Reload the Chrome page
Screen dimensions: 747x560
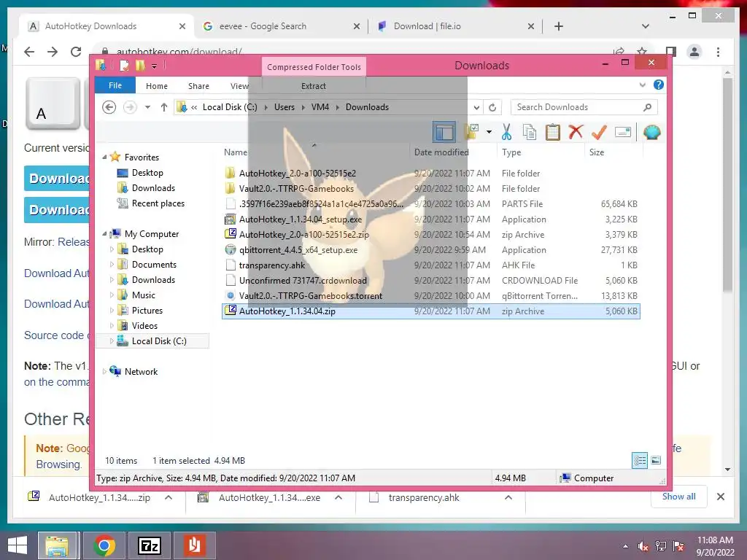75,52
